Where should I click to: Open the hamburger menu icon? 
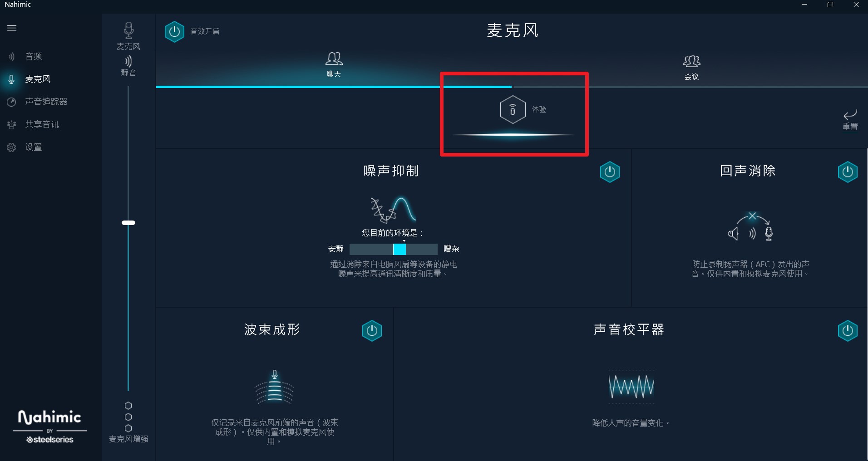[x=12, y=28]
